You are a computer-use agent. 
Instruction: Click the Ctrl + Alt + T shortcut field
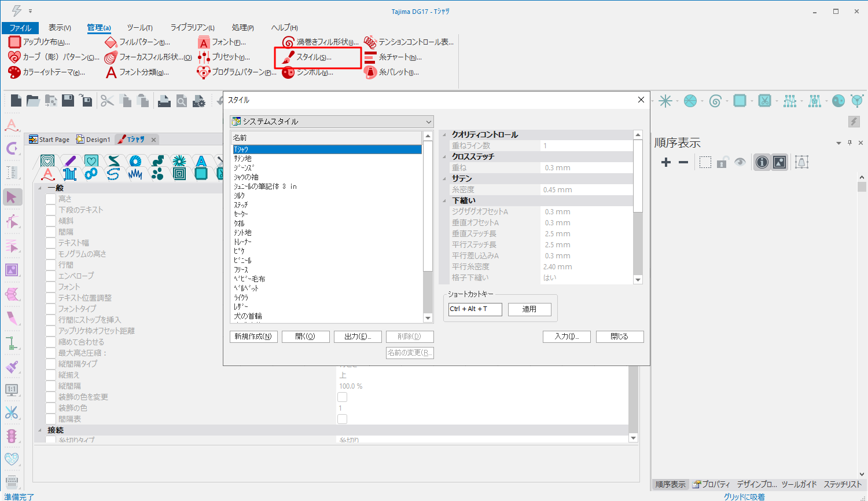[475, 309]
